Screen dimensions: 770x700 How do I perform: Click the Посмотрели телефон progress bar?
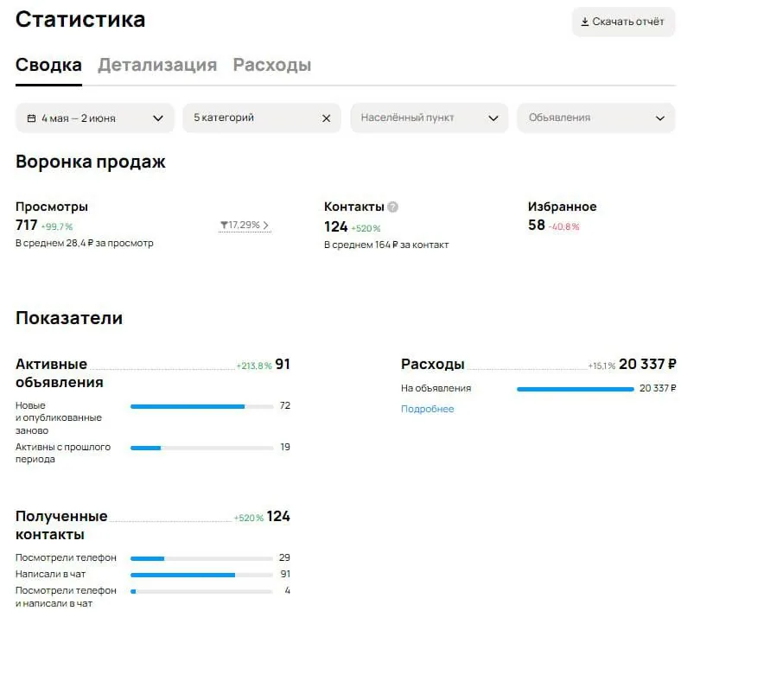click(x=202, y=558)
